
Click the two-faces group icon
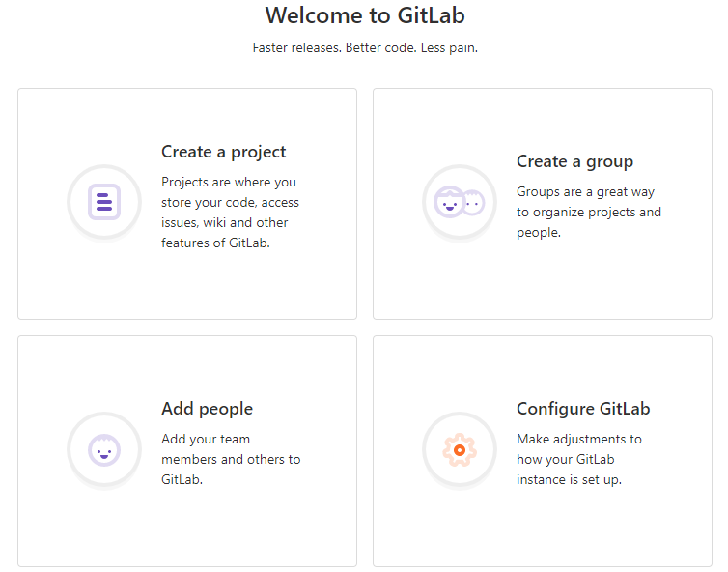(459, 202)
